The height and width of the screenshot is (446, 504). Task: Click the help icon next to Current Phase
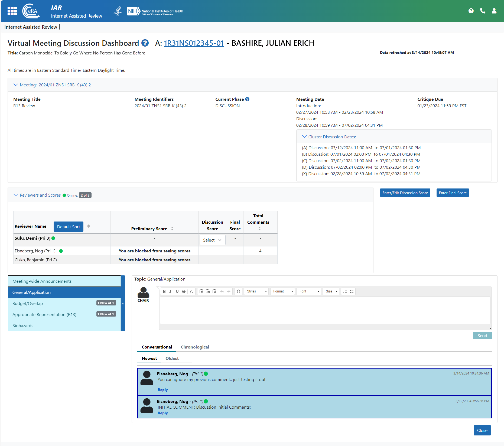click(x=247, y=99)
